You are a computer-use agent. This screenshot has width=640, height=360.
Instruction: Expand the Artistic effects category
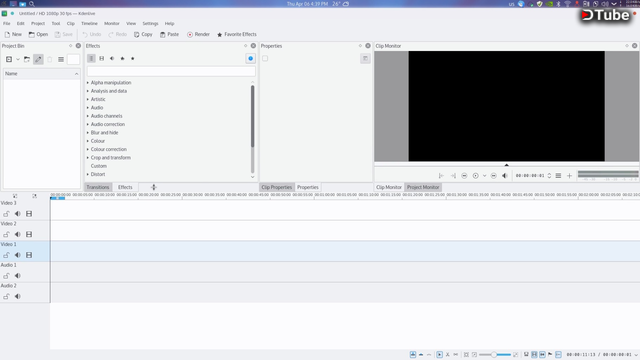(88, 99)
